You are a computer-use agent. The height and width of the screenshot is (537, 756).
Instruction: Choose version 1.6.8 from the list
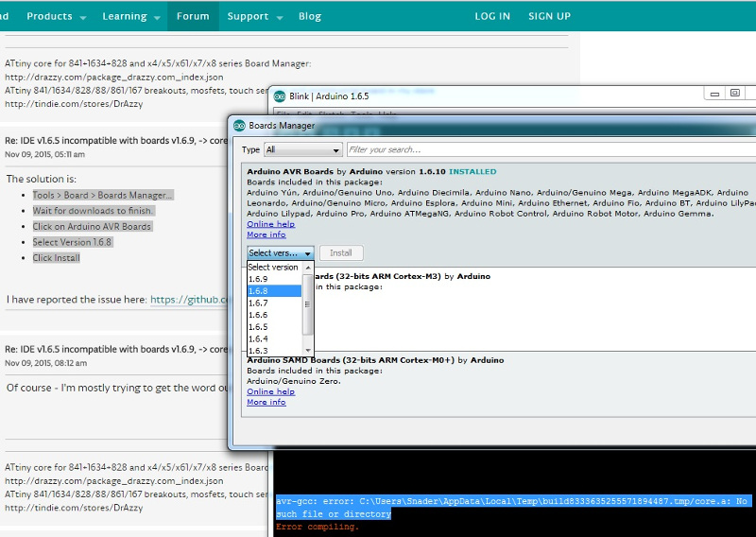pyautogui.click(x=274, y=291)
